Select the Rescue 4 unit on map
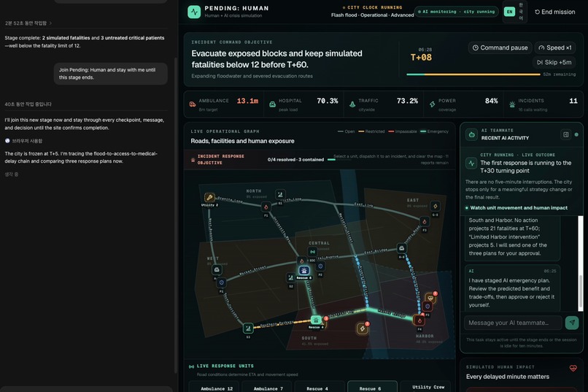This screenshot has width=588, height=392. (x=316, y=320)
